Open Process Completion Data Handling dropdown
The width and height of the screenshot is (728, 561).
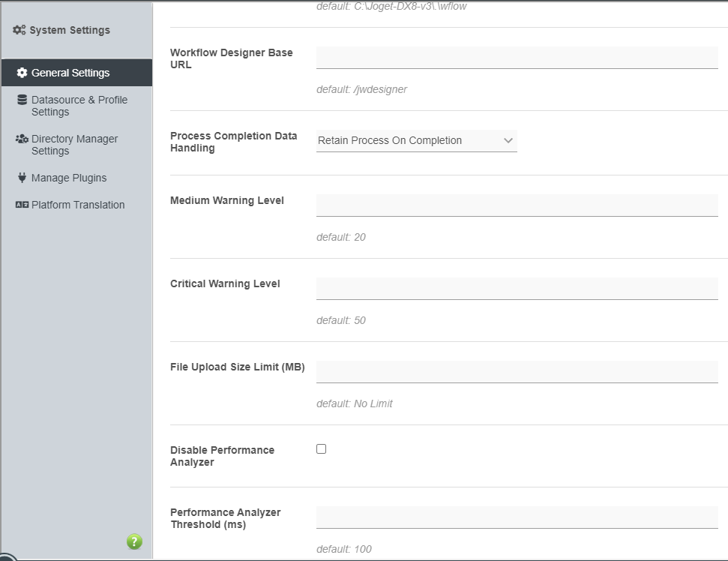416,140
